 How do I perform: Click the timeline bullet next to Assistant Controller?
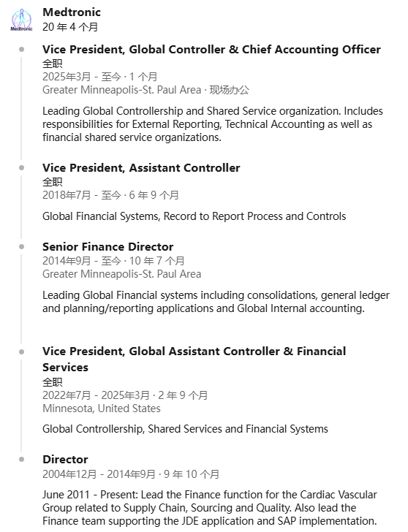(x=22, y=167)
